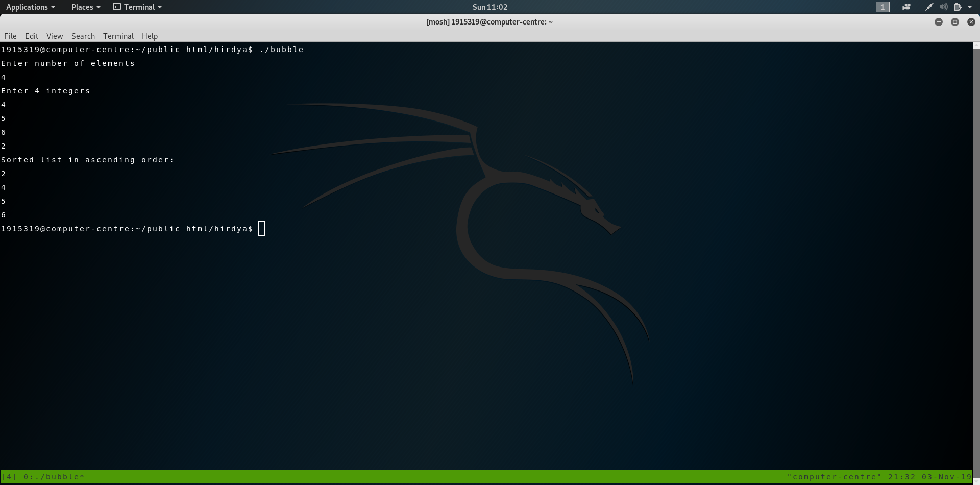Screen dimensions: 980x485
Task: Click the volume speaker icon in the top panel
Action: (944, 7)
